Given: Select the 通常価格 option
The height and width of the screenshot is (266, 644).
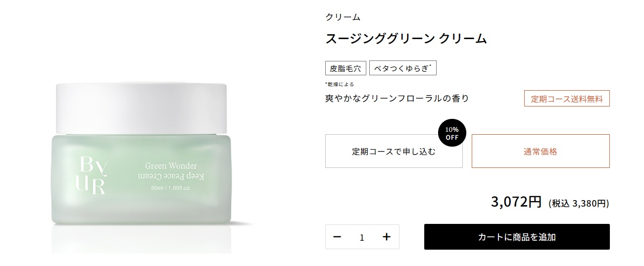Looking at the screenshot, I should [x=541, y=151].
